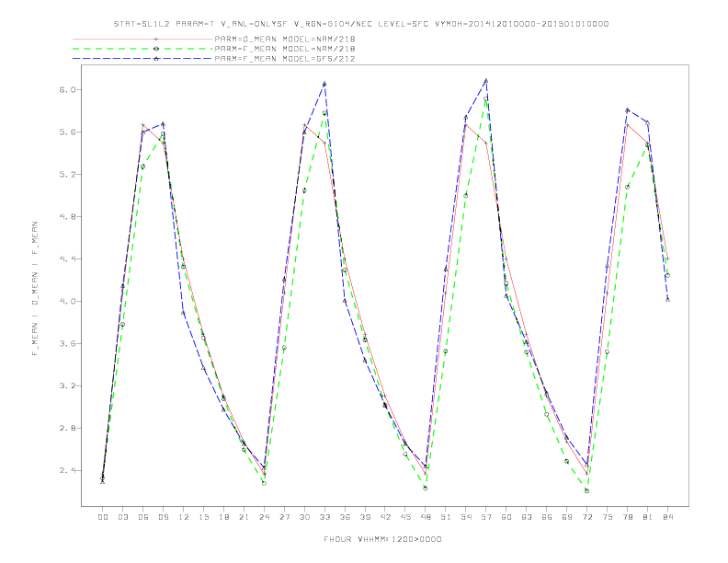This screenshot has width=728, height=563.
Task: Click y-axis tick value 2.4
Action: point(67,471)
